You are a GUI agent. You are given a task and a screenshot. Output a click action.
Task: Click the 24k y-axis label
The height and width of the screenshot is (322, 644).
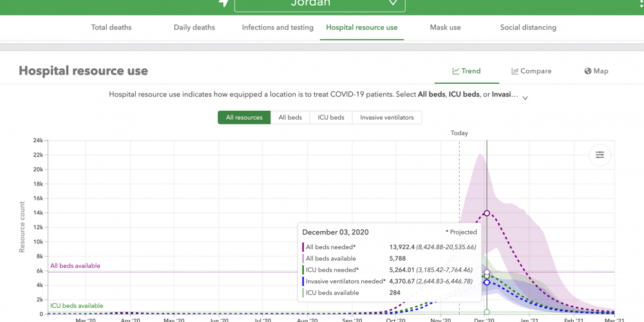coord(38,140)
